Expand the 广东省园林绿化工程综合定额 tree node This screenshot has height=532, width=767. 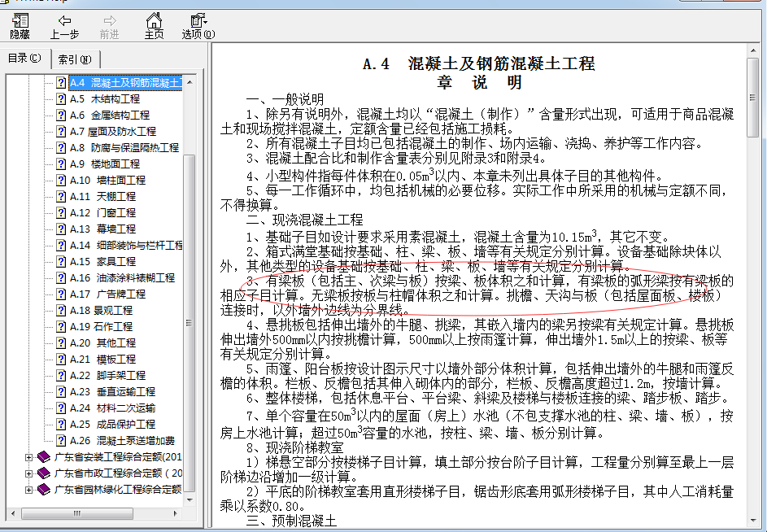click(x=28, y=490)
